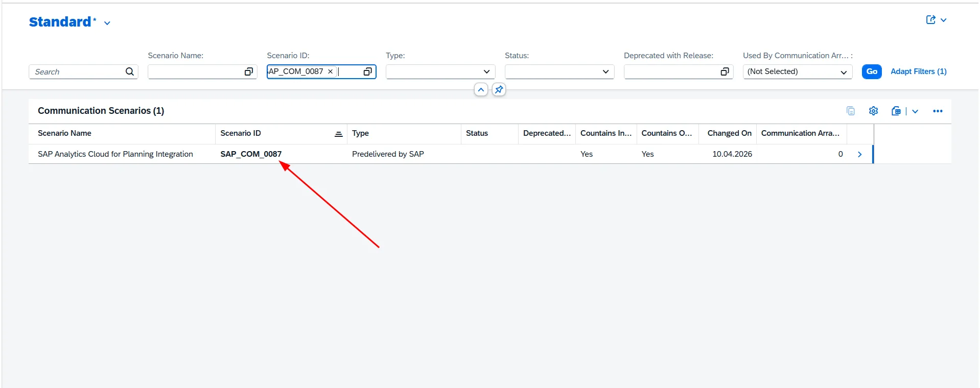
Task: Expand the Type filter dropdown
Action: [x=486, y=71]
